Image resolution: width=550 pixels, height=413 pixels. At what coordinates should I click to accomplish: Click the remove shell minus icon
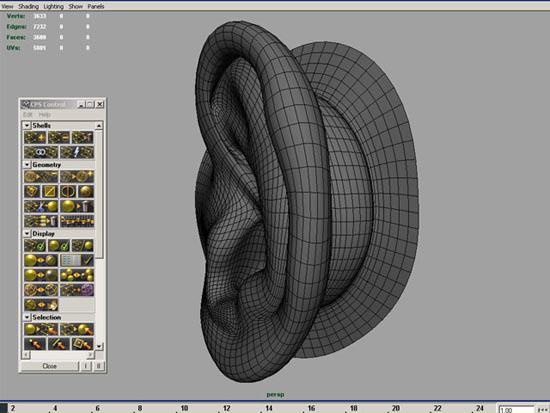(x=59, y=137)
